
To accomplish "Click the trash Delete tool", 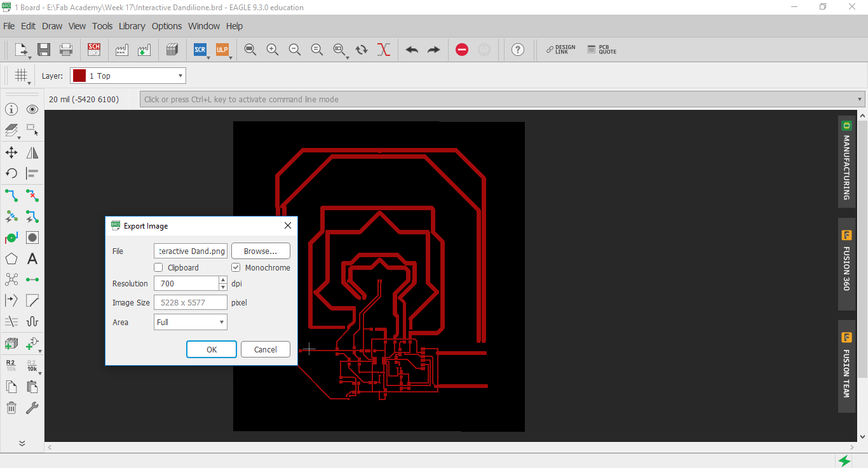I will coord(11,408).
